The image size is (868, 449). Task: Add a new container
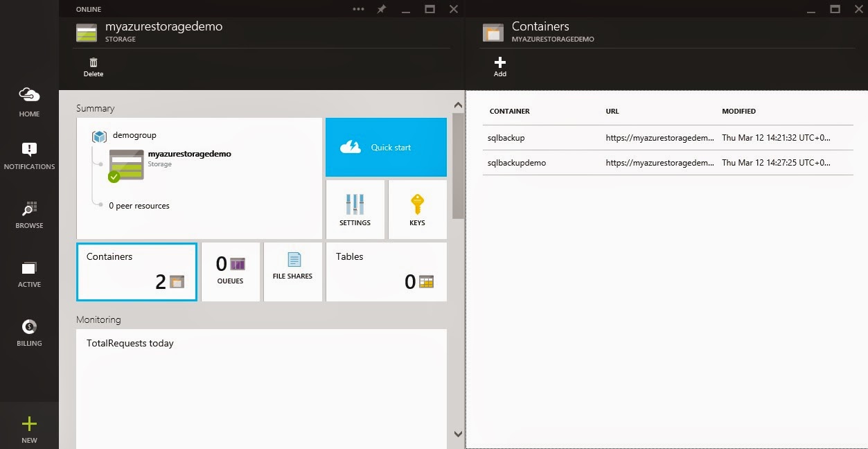499,67
